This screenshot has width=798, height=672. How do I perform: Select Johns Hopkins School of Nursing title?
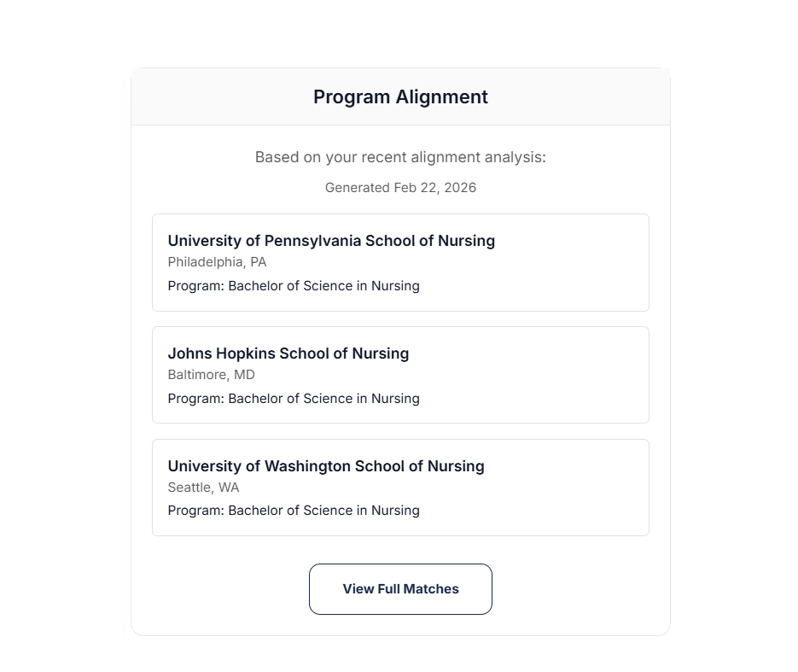click(288, 354)
